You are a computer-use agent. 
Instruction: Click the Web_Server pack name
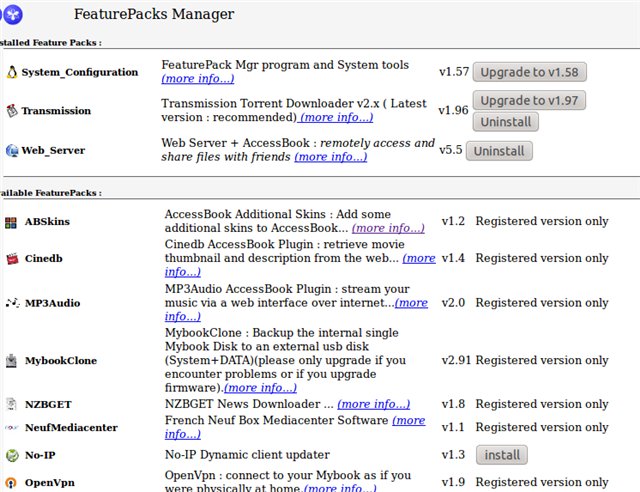coord(53,150)
